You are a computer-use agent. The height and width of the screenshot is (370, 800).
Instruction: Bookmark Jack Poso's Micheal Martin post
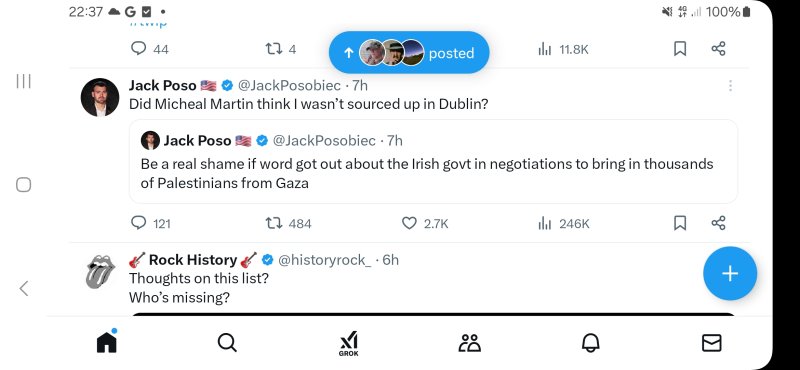680,223
